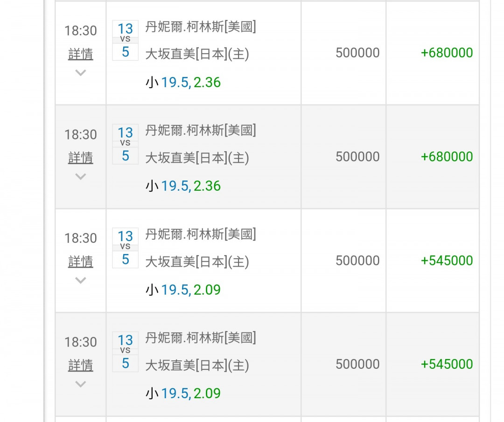Click the 13 vs 5 score box in second row
The image size is (504, 422).
point(125,144)
